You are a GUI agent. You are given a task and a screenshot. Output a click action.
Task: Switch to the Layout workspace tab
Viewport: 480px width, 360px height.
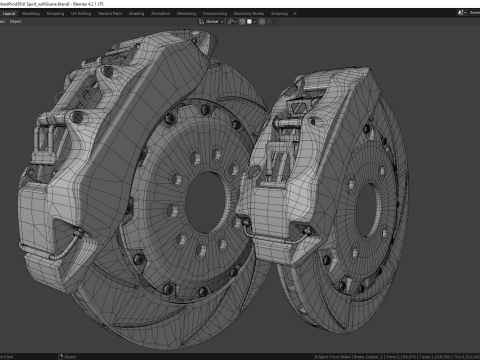[9, 14]
